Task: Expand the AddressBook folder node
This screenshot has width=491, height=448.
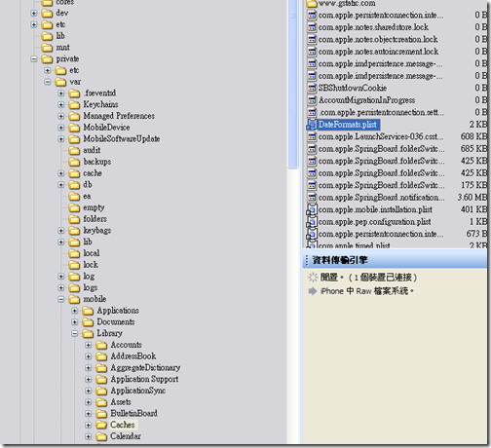Action: (x=89, y=356)
